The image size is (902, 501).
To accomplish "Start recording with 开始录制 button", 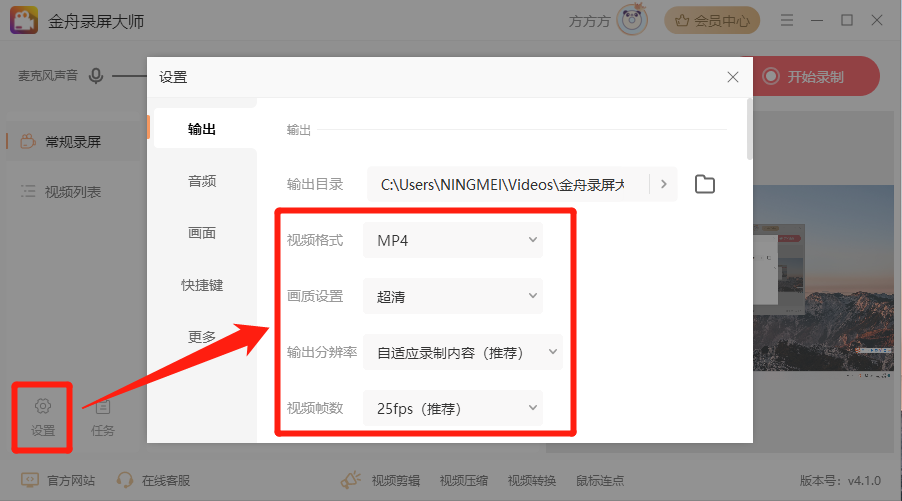I will click(x=815, y=77).
